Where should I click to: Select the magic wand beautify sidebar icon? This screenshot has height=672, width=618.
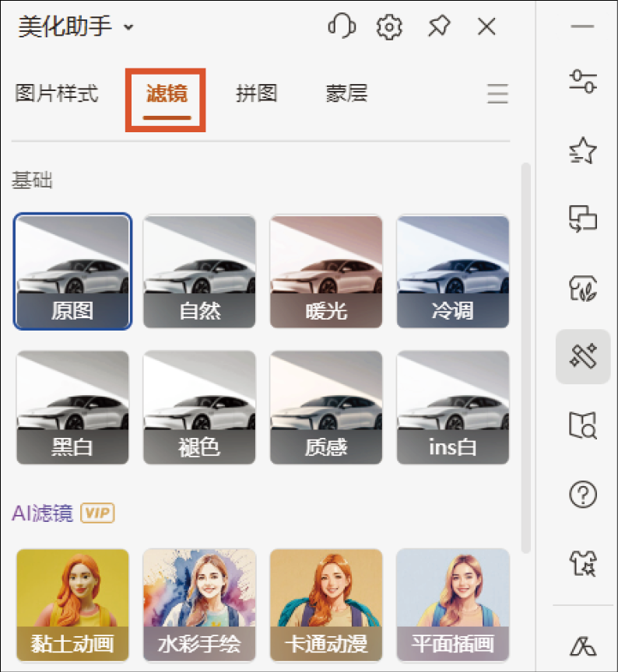pyautogui.click(x=583, y=357)
